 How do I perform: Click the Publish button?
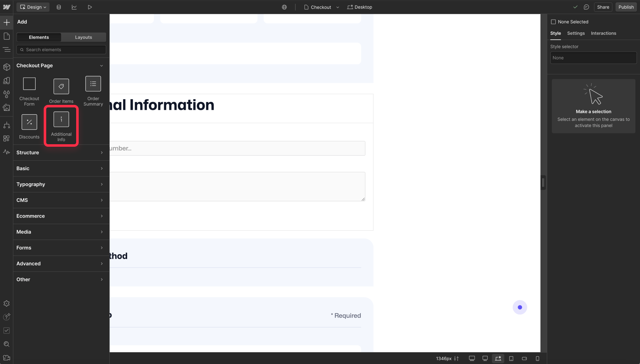click(x=626, y=7)
